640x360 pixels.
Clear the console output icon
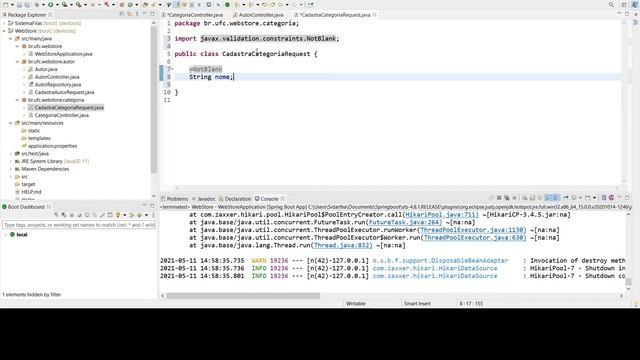tap(524, 198)
